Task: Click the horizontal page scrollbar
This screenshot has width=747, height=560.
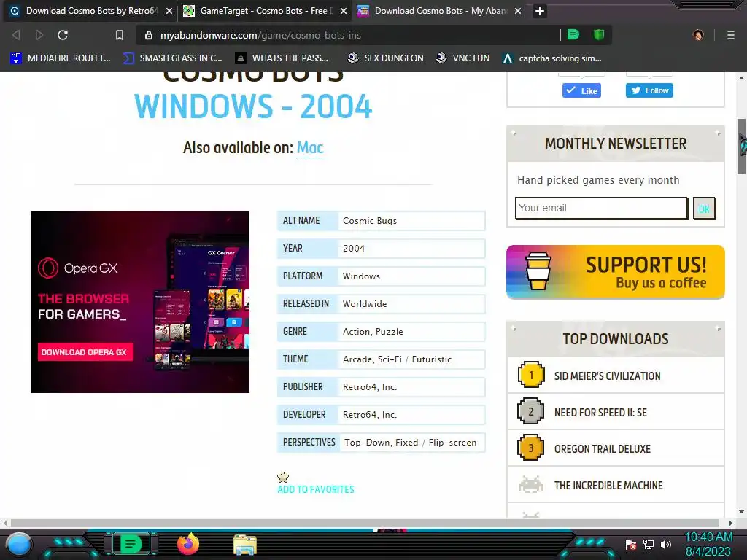Action: (365, 523)
